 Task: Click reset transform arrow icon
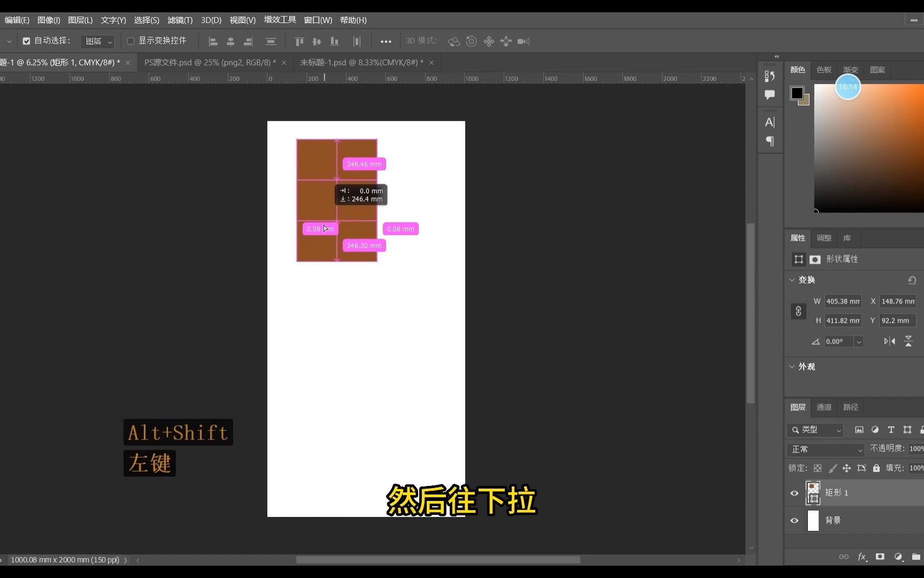[x=912, y=280]
